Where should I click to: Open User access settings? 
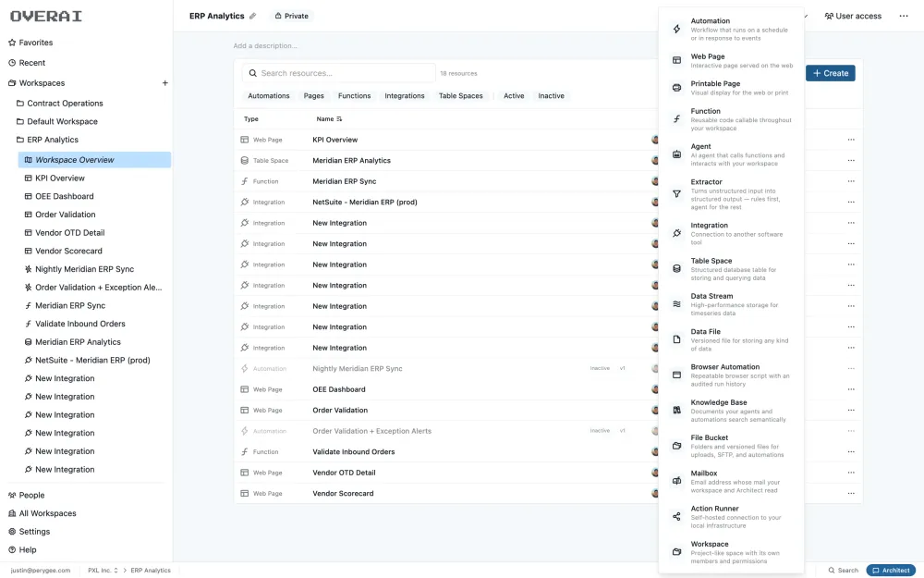coord(853,16)
